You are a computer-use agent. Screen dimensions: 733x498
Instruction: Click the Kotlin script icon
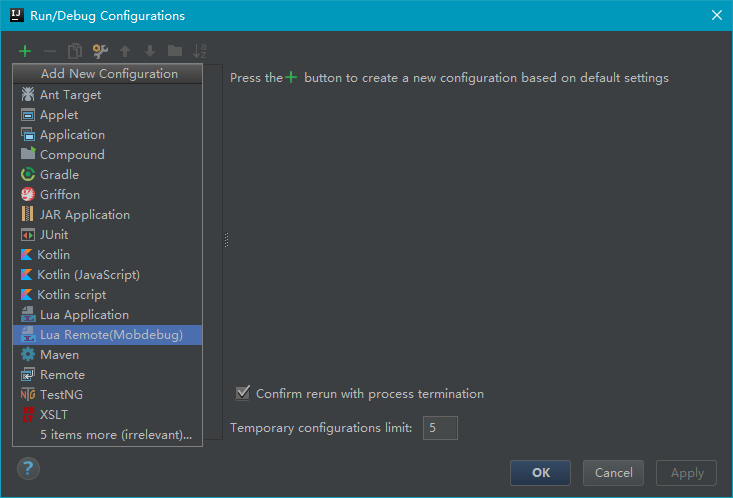27,295
